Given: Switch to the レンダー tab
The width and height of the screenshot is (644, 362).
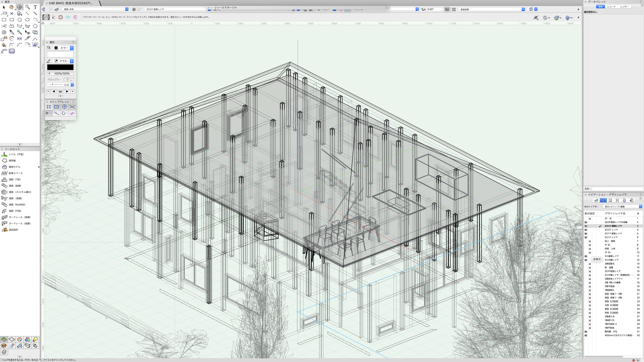Looking at the screenshot, I should 624,7.
